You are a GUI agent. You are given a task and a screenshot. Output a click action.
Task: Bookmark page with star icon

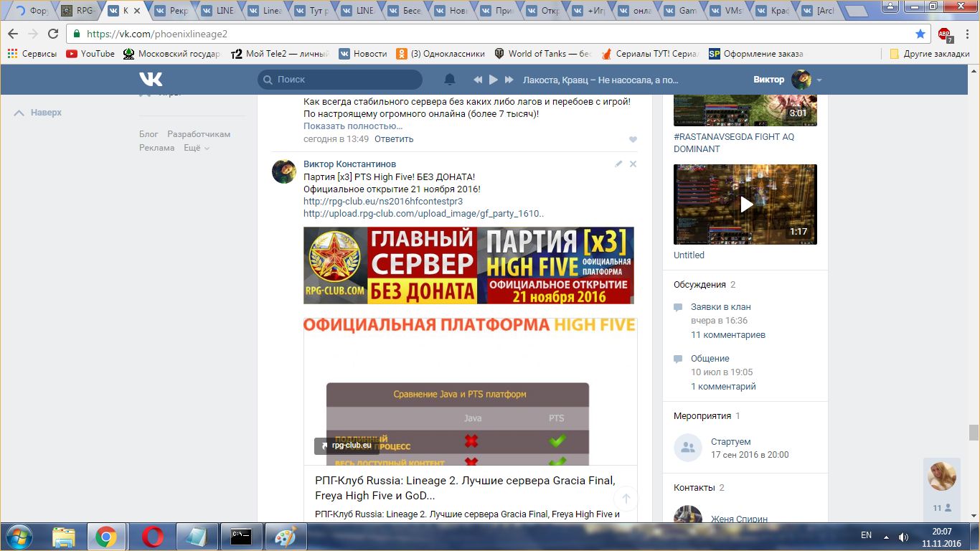coord(920,34)
